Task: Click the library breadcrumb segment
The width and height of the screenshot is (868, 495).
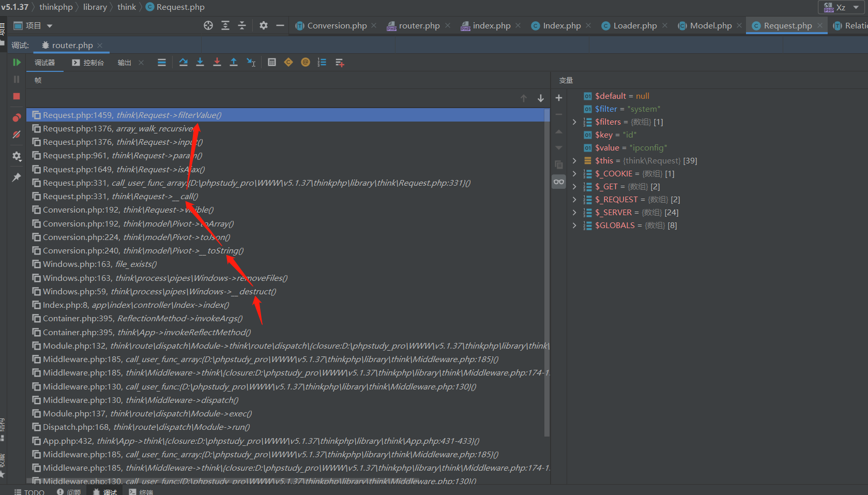Action: pos(95,7)
